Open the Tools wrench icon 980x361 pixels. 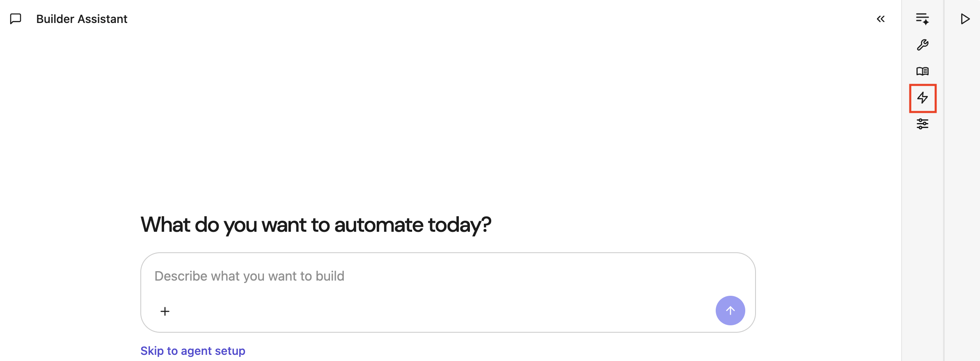pos(923,45)
